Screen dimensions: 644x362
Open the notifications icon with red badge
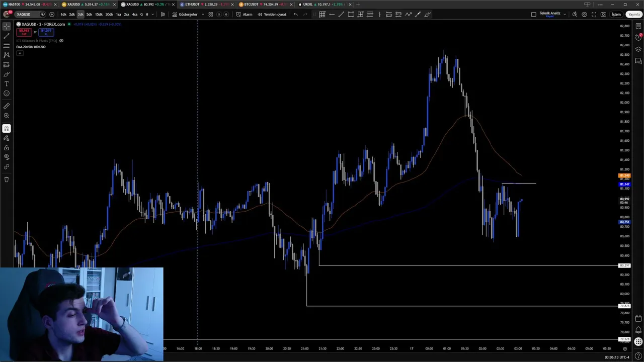coord(638,38)
